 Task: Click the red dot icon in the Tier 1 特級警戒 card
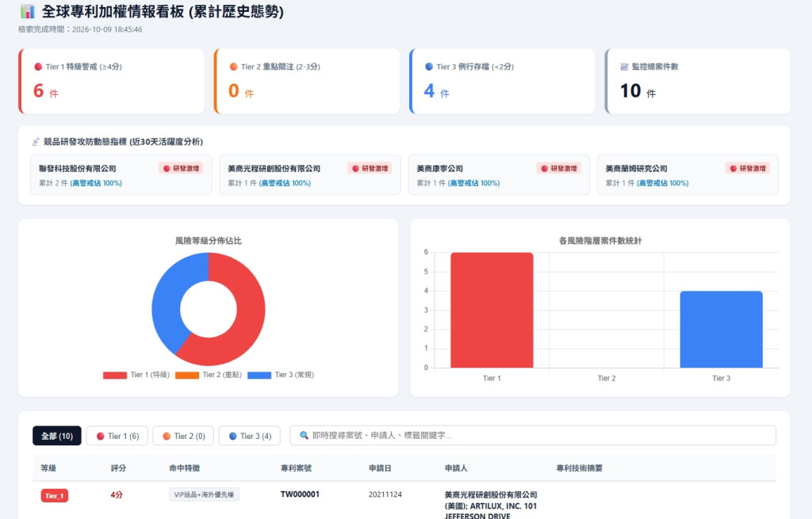pyautogui.click(x=38, y=67)
